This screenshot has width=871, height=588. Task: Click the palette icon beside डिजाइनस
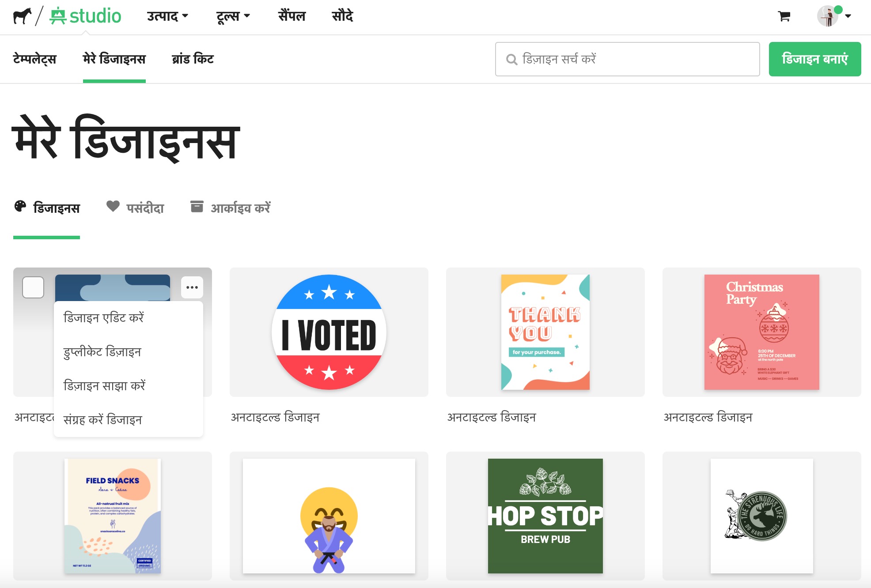pos(20,206)
